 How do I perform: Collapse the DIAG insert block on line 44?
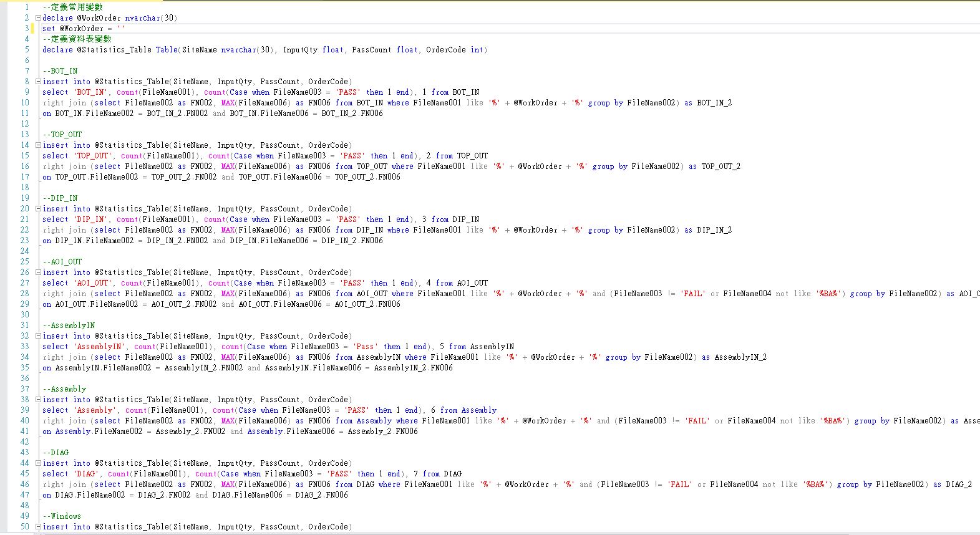tap(39, 463)
